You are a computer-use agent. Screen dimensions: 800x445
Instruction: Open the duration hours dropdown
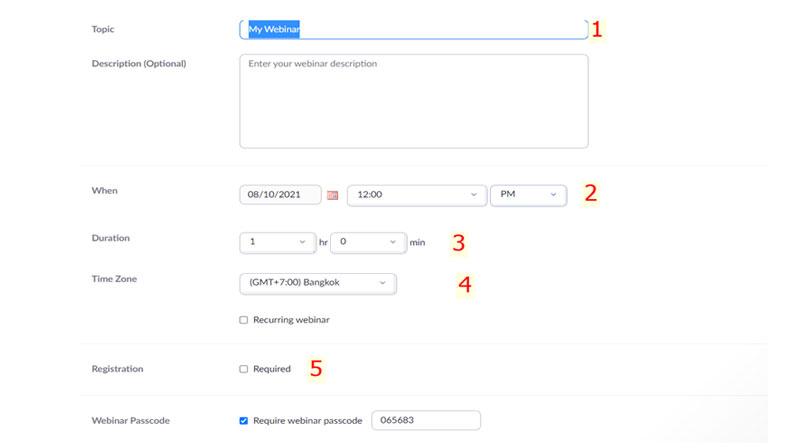pos(278,242)
